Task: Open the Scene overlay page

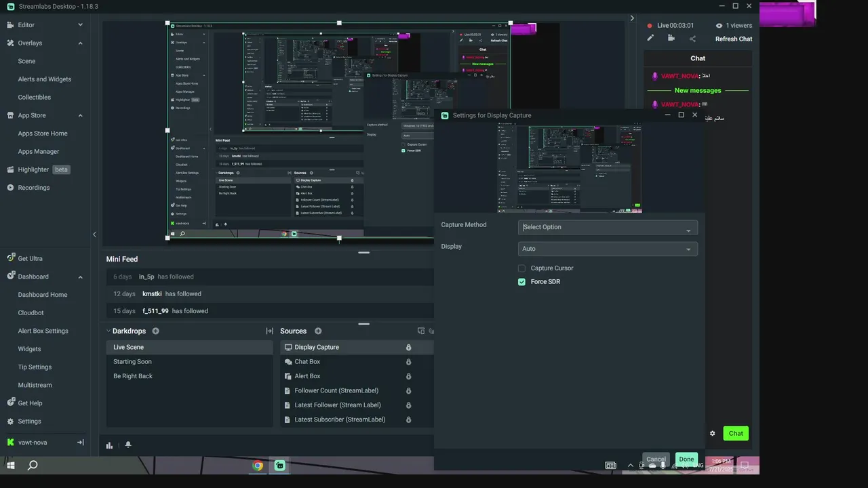Action: point(26,61)
